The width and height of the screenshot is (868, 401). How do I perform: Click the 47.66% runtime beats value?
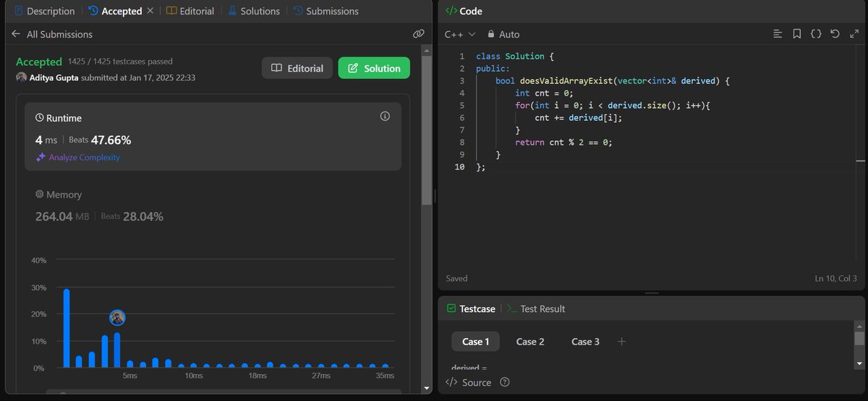click(x=111, y=140)
